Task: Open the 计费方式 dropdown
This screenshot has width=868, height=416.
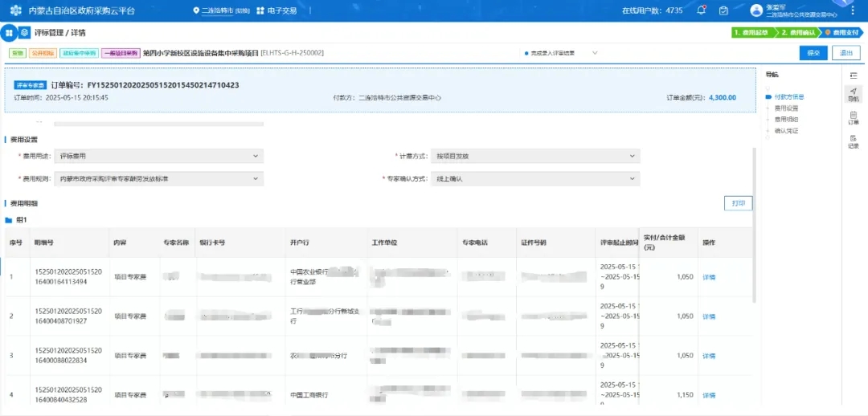Action: [x=535, y=156]
